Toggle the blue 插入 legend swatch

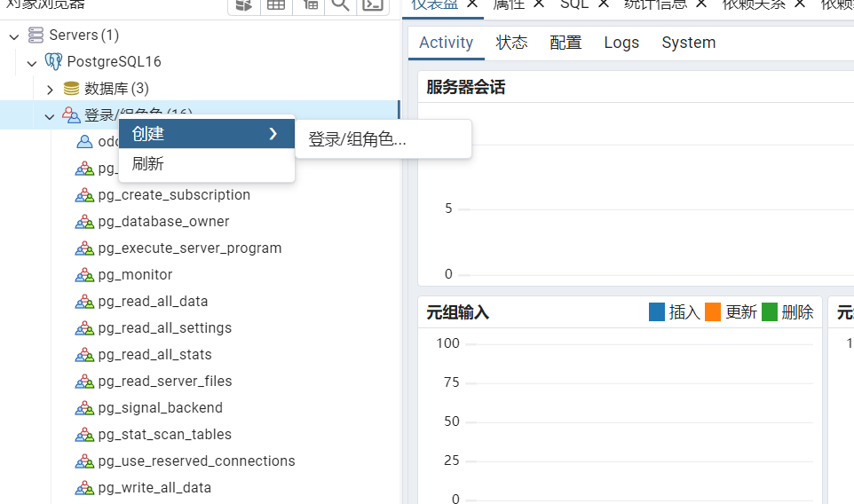[x=657, y=312]
